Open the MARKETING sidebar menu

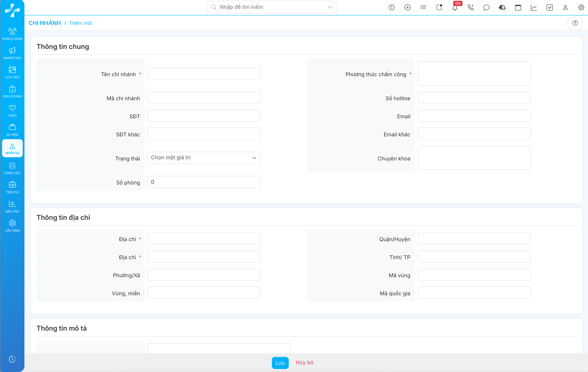click(12, 53)
